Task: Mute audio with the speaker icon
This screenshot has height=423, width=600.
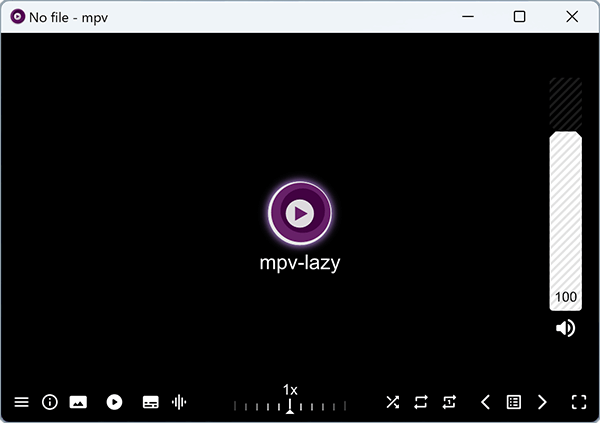Action: 565,328
